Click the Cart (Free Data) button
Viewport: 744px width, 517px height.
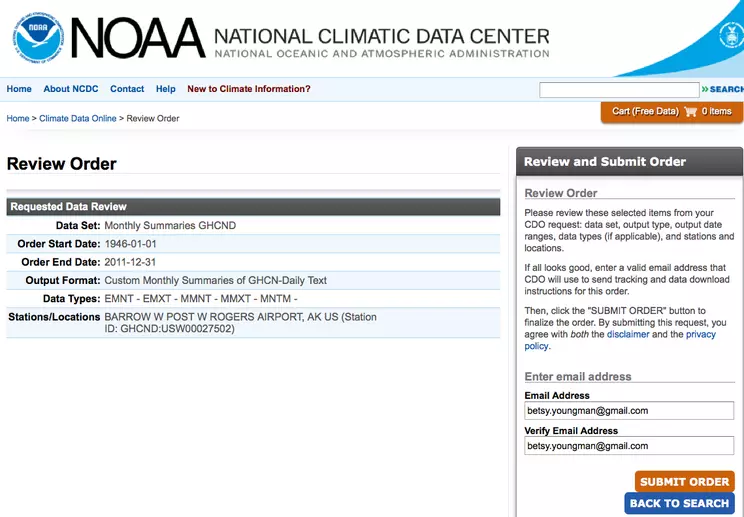(671, 112)
